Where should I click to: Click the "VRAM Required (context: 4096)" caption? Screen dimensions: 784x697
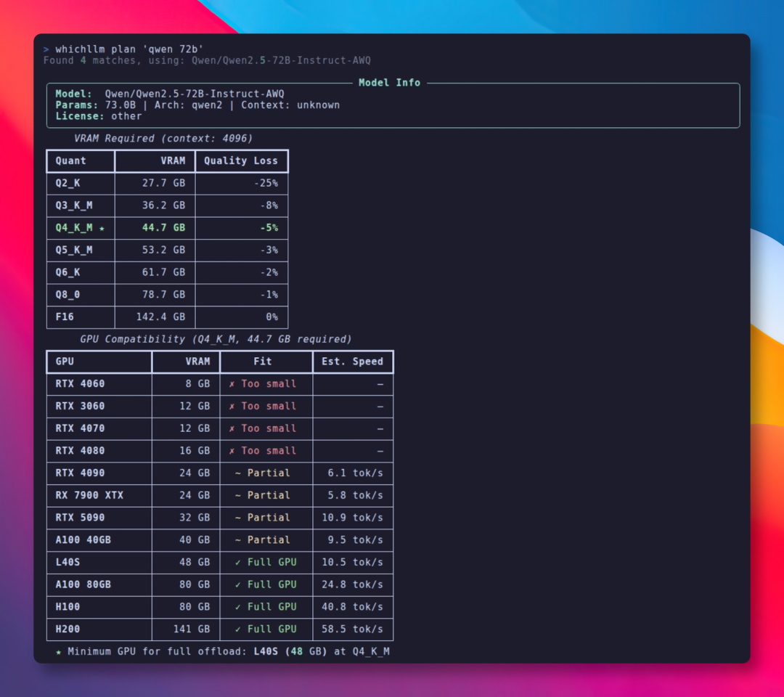tap(163, 139)
